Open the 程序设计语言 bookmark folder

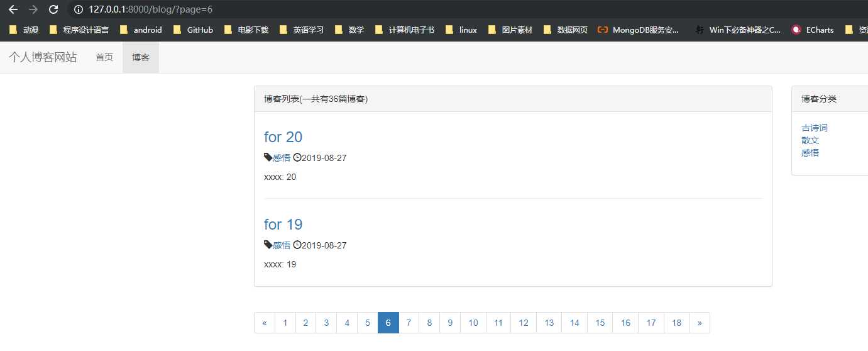(79, 30)
